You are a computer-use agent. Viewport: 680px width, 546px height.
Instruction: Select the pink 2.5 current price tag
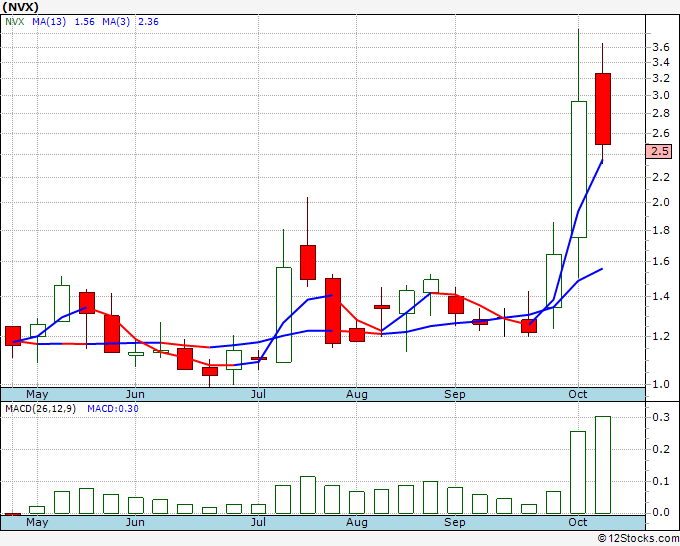(x=659, y=152)
